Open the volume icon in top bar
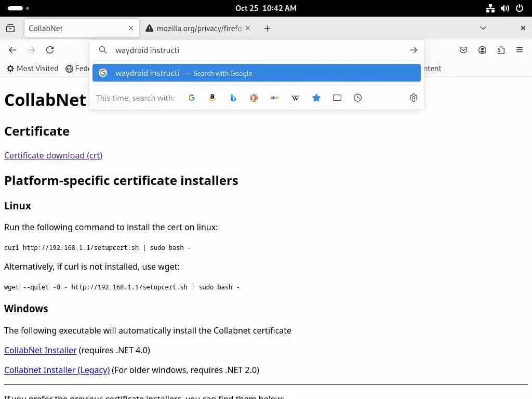 point(505,8)
